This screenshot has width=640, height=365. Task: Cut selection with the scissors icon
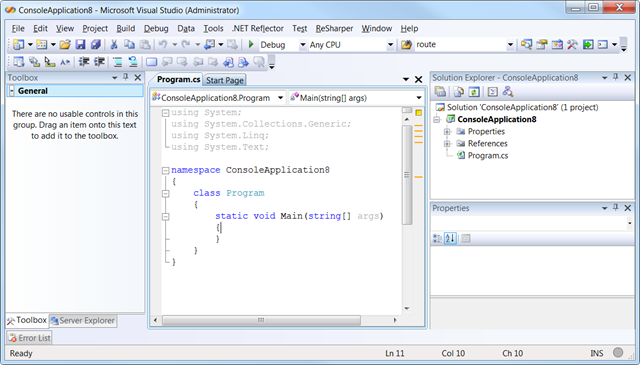pos(114,45)
